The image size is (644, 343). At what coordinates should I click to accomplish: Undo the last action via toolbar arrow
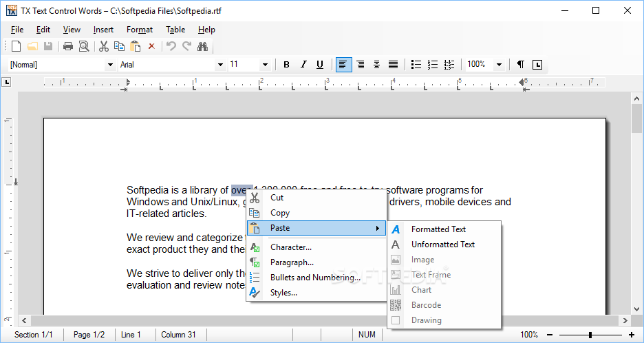point(171,46)
